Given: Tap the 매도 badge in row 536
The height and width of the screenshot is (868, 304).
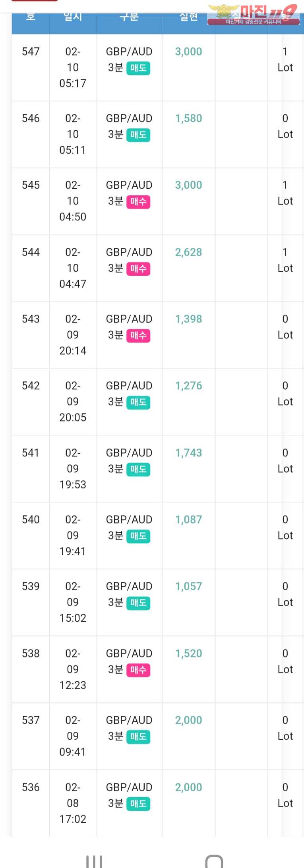Looking at the screenshot, I should (138, 804).
